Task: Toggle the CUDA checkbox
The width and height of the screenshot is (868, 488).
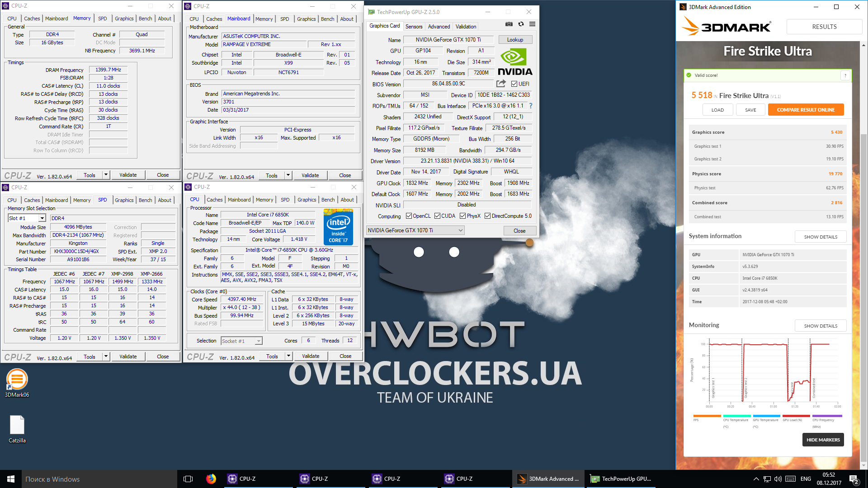Action: [x=437, y=216]
